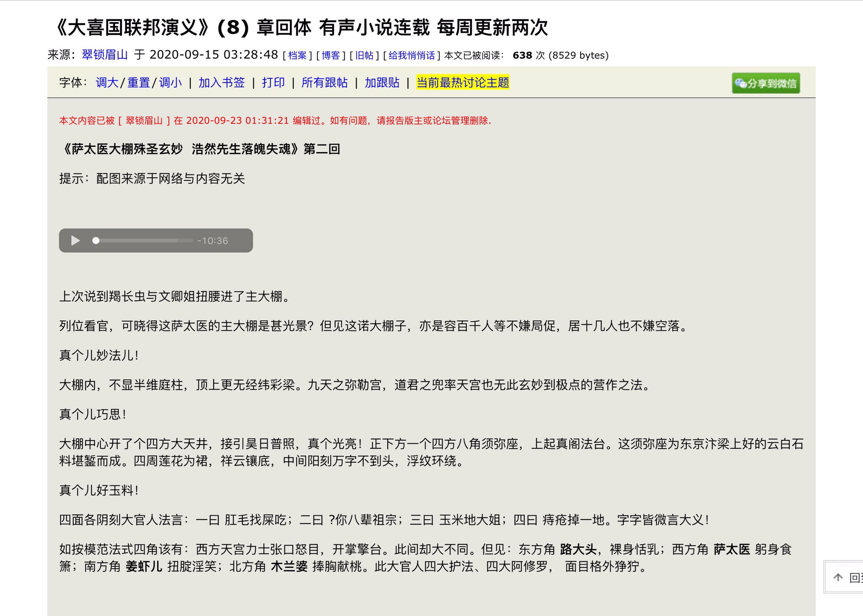Reset the font size with 重置
Screen dimensions: 863x616
(138, 83)
